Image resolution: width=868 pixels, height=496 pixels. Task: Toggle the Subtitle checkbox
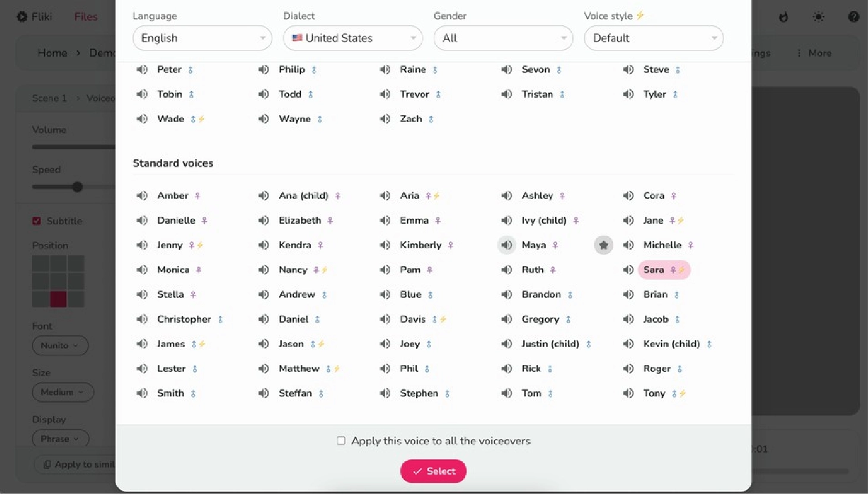(36, 221)
